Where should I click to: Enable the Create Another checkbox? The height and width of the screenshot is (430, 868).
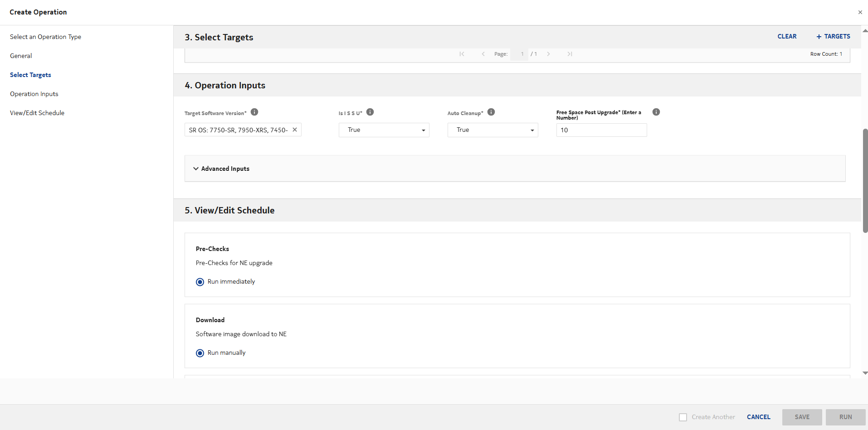683,417
